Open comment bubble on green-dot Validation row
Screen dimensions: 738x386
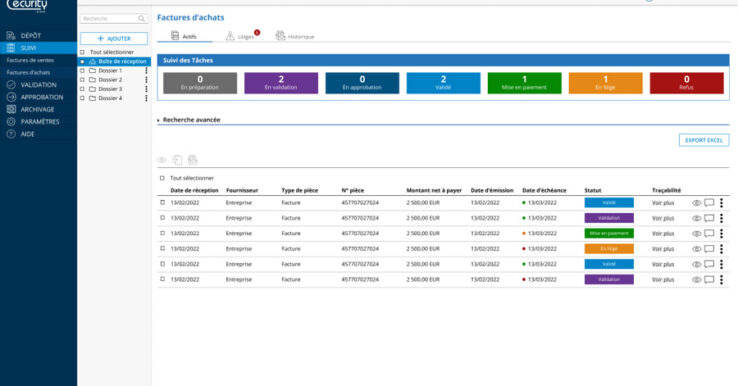point(709,218)
